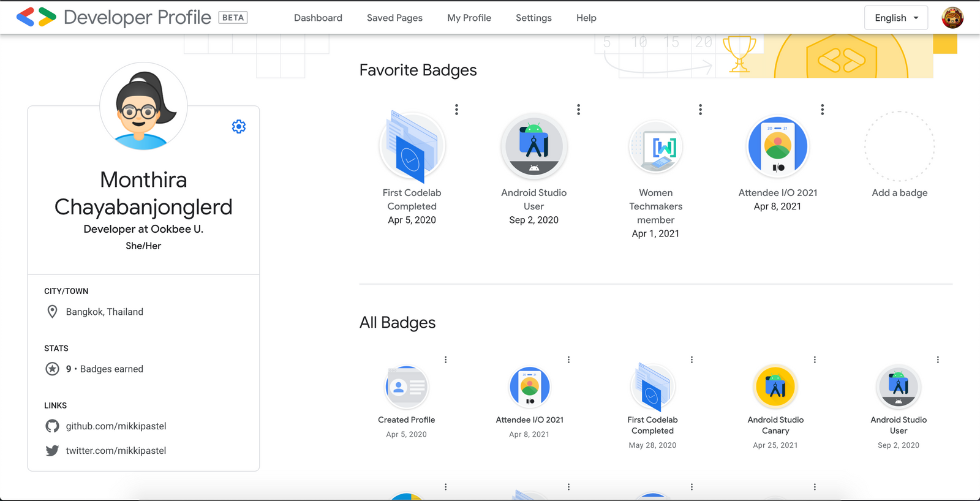Click the Attendee I/O 2021 favorite badge
Image resolution: width=980 pixels, height=501 pixels.
pyautogui.click(x=777, y=148)
